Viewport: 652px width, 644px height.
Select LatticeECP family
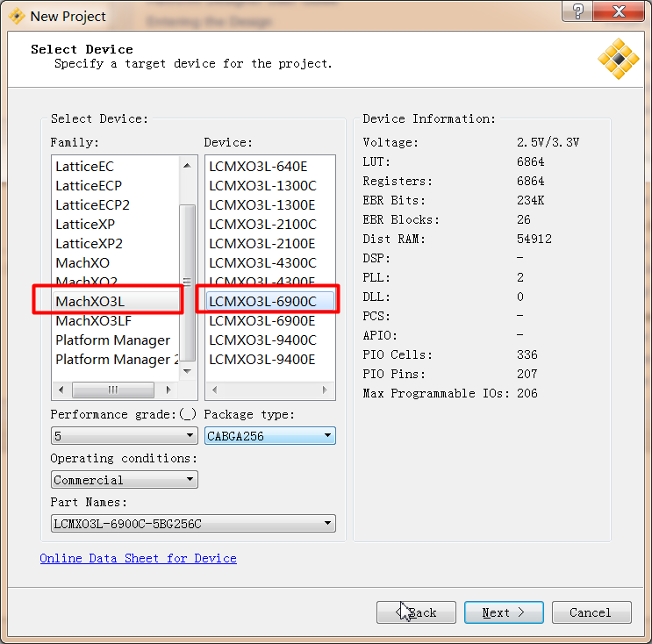(89, 185)
